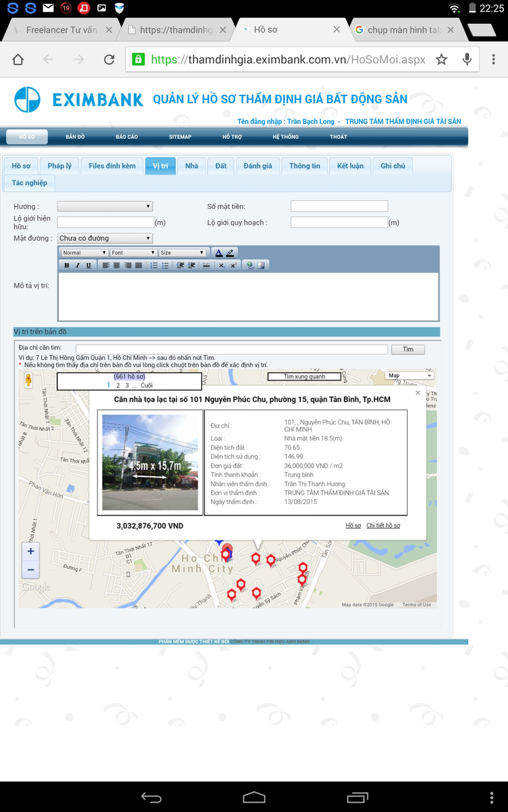The image size is (508, 812).
Task: Open the Font dropdown
Action: pos(133,253)
